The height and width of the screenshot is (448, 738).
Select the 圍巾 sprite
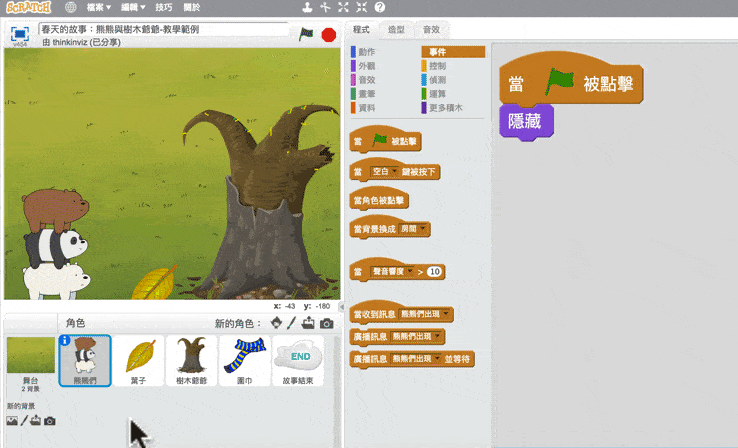tap(245, 361)
